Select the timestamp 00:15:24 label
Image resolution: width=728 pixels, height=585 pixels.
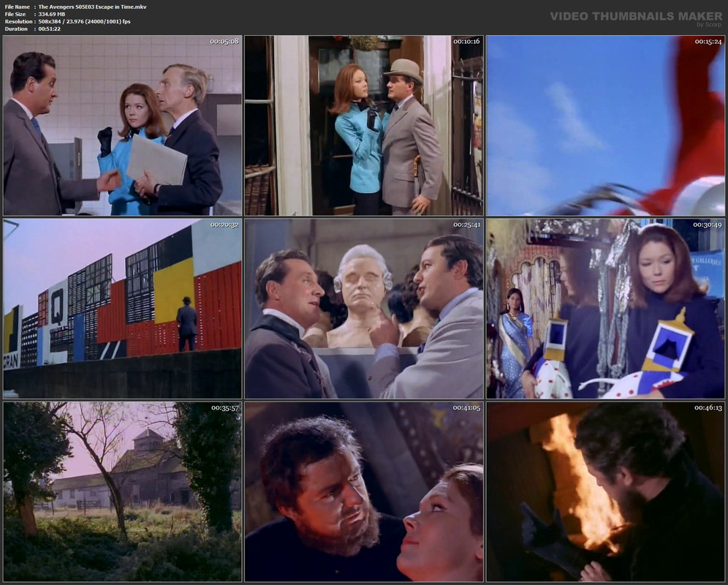coord(708,42)
